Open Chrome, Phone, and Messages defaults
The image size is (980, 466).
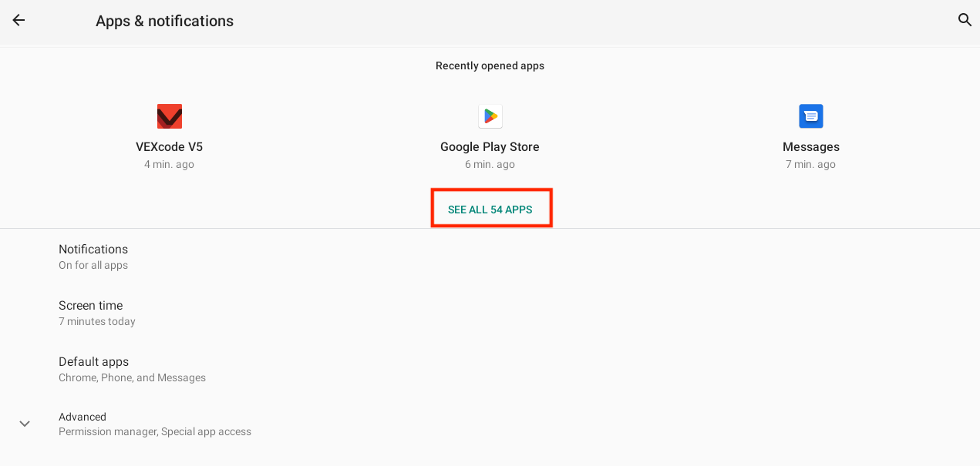coord(132,377)
